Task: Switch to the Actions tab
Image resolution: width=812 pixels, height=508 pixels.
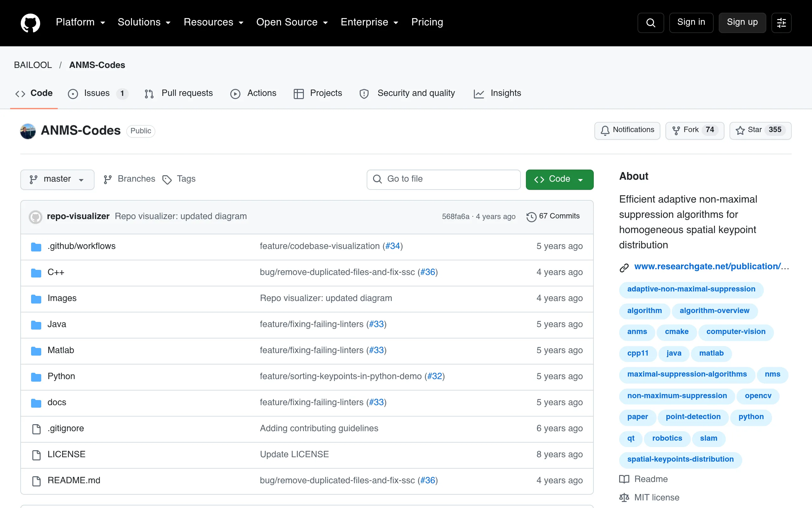Action: tap(253, 93)
